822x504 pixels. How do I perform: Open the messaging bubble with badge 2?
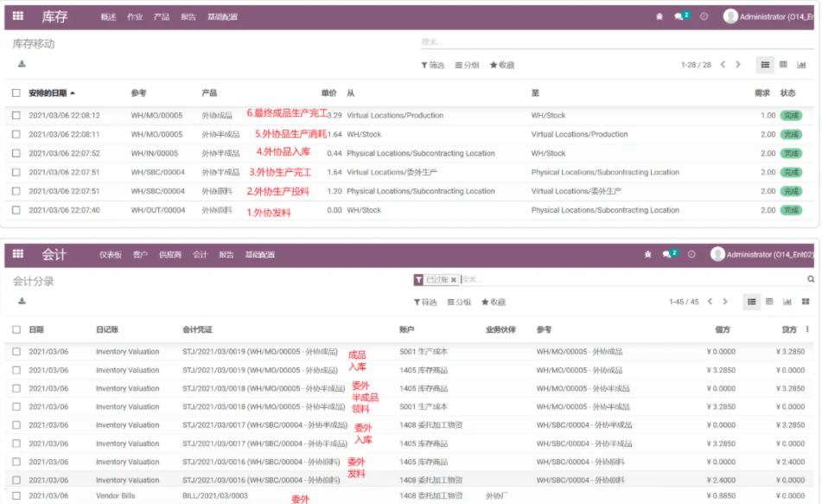pyautogui.click(x=679, y=15)
